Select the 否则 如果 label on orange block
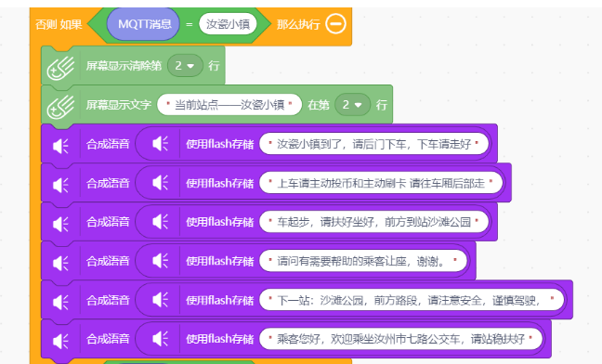Image resolution: width=602 pixels, height=364 pixels. 59,24
